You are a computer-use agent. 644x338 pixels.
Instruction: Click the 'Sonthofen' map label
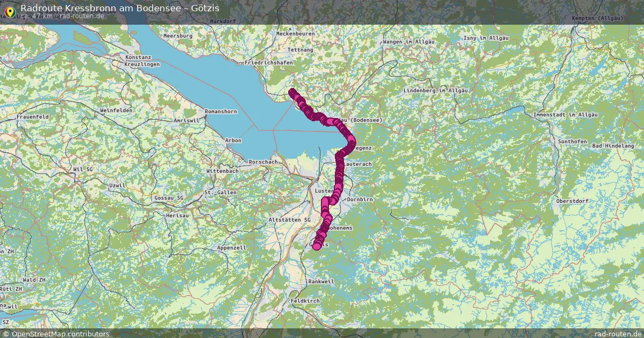pos(572,141)
